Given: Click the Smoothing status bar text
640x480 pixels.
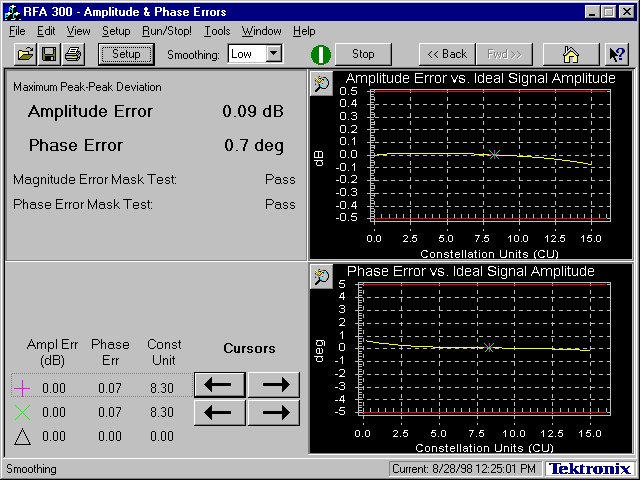Looking at the screenshot, I should pos(31,469).
